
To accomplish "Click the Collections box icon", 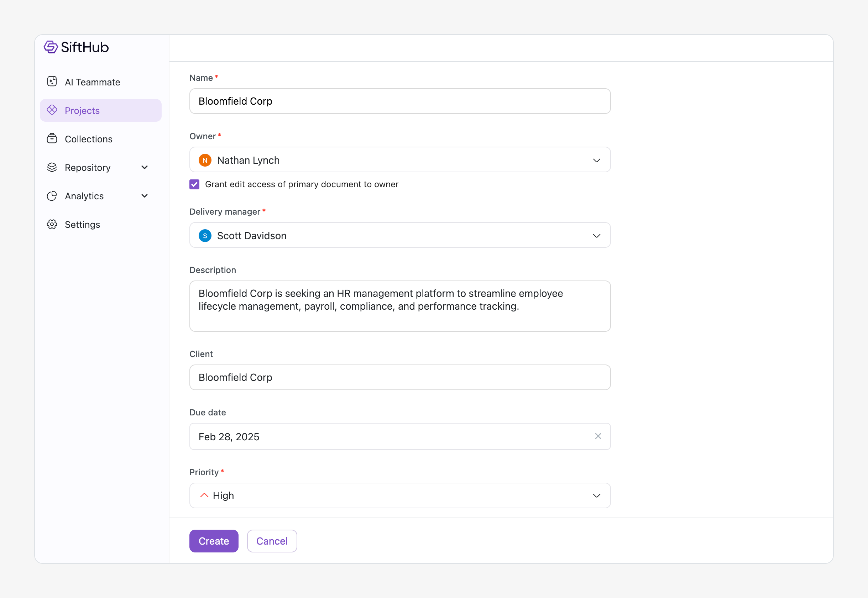I will tap(52, 138).
